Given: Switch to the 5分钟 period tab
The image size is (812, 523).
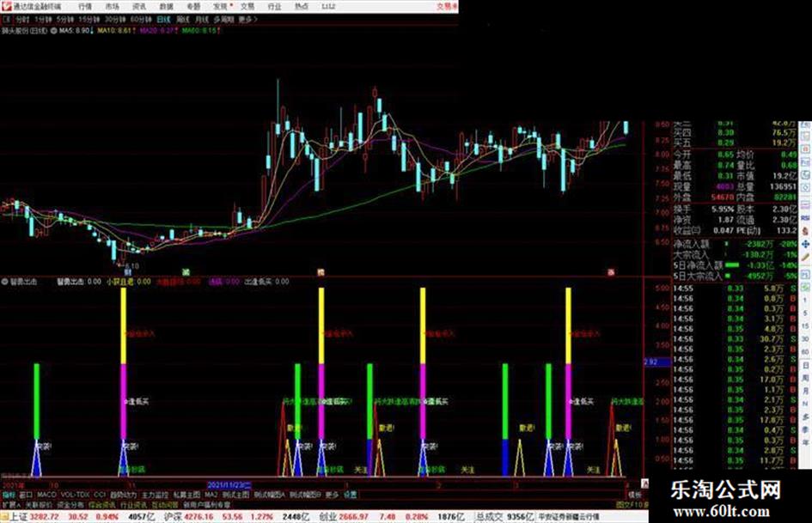Looking at the screenshot, I should tap(64, 20).
